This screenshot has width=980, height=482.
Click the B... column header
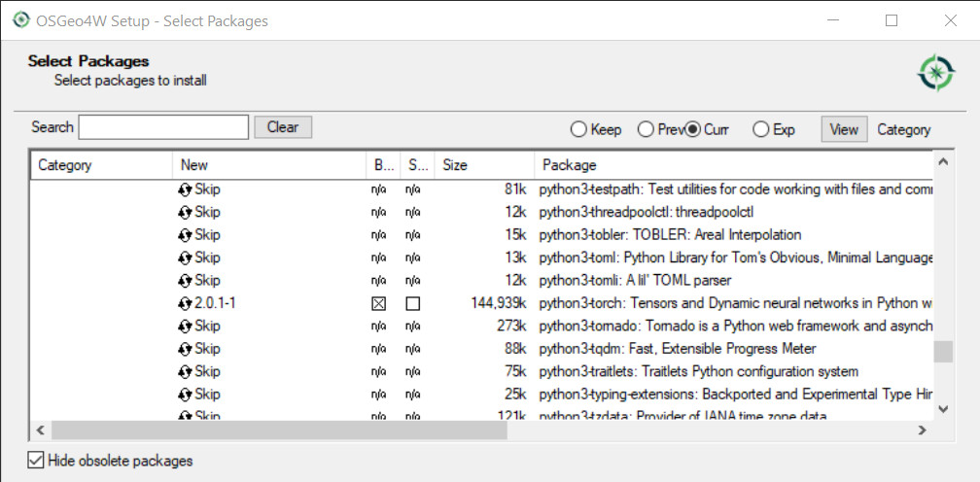(x=382, y=165)
